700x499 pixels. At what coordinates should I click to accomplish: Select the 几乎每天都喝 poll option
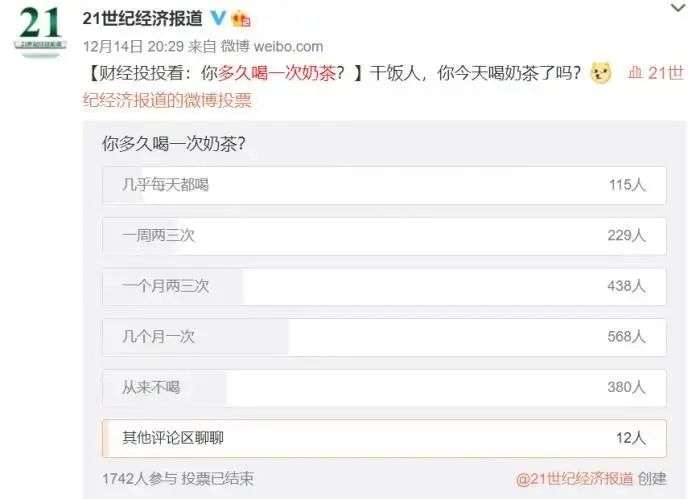pos(384,185)
